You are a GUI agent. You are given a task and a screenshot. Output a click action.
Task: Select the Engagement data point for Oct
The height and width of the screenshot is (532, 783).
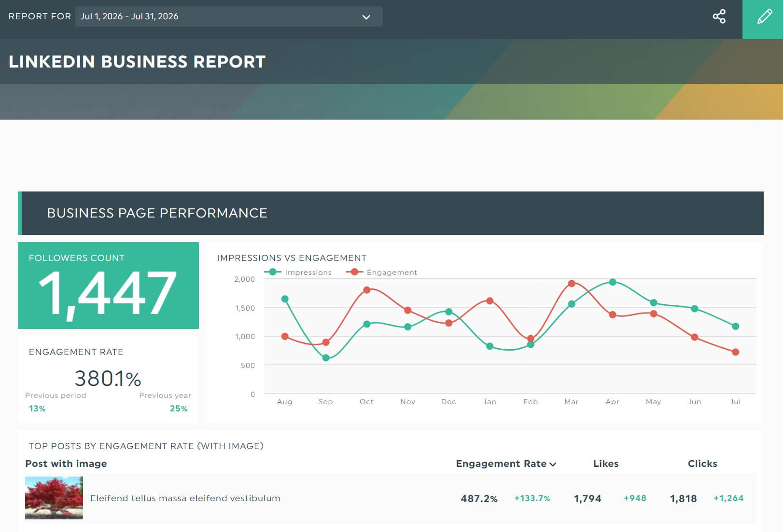(x=367, y=290)
